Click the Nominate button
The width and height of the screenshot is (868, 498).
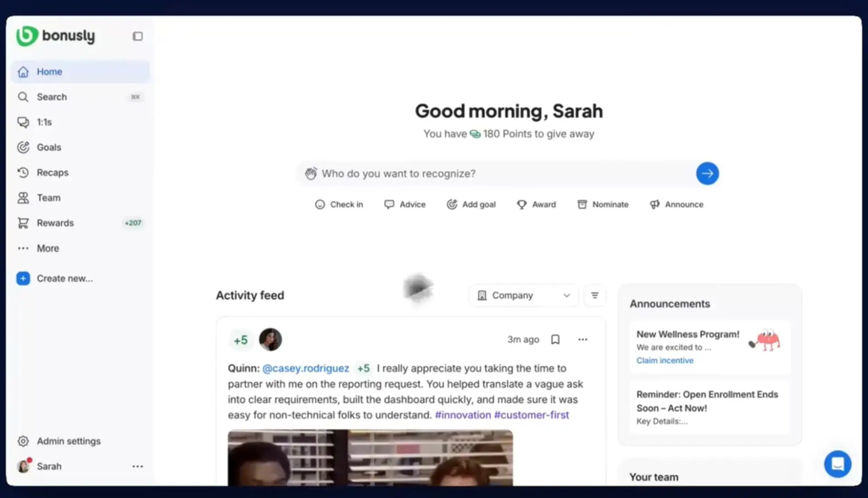[x=603, y=204]
